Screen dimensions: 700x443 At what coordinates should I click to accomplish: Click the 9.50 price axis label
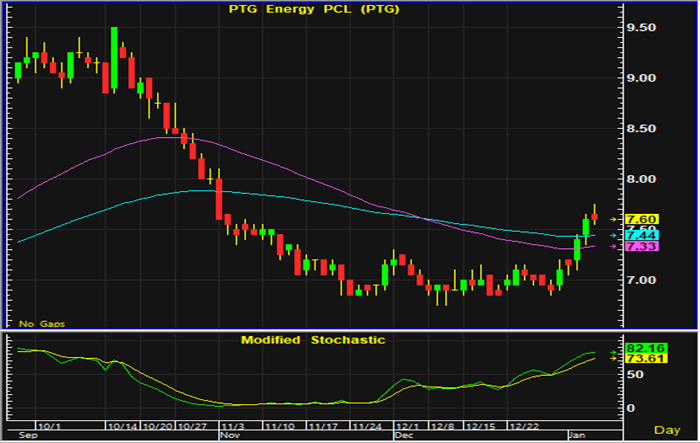point(640,27)
